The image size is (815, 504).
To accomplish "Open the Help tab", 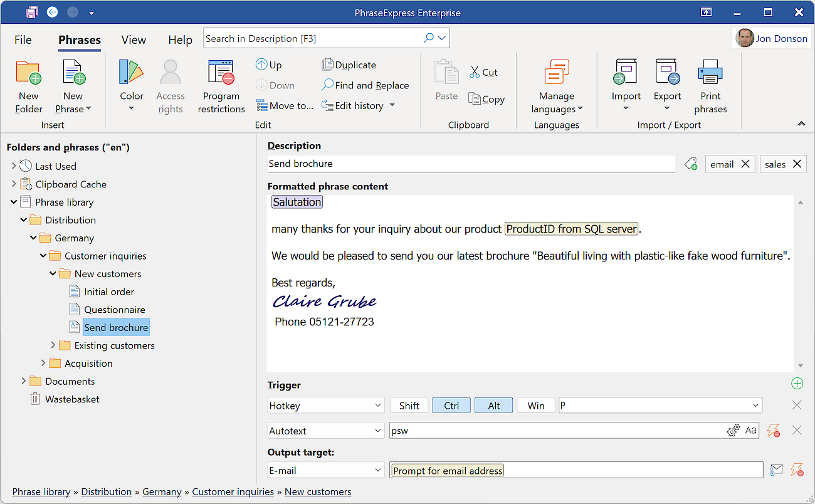I will click(180, 39).
